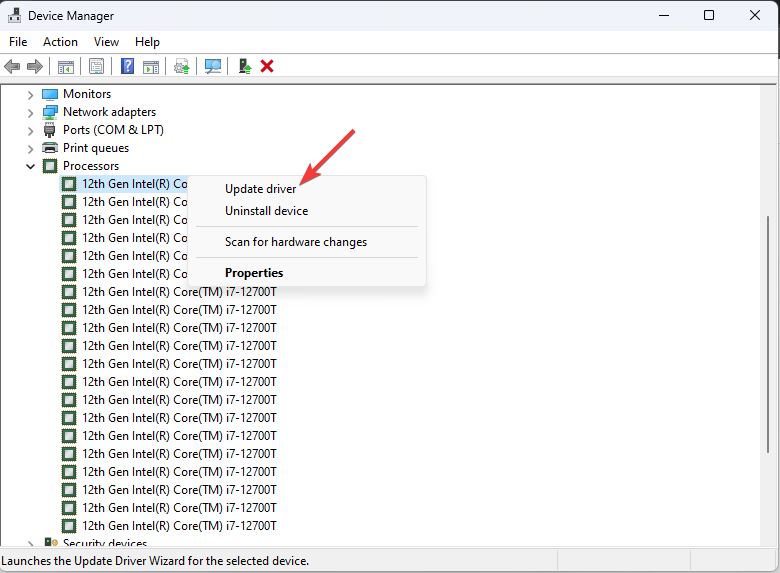Open Properties from the context menu
This screenshot has height=573, width=780.
click(307, 273)
